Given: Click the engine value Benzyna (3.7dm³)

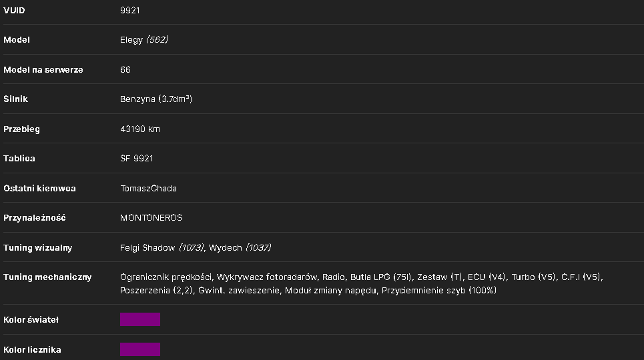Looking at the screenshot, I should [156, 99].
